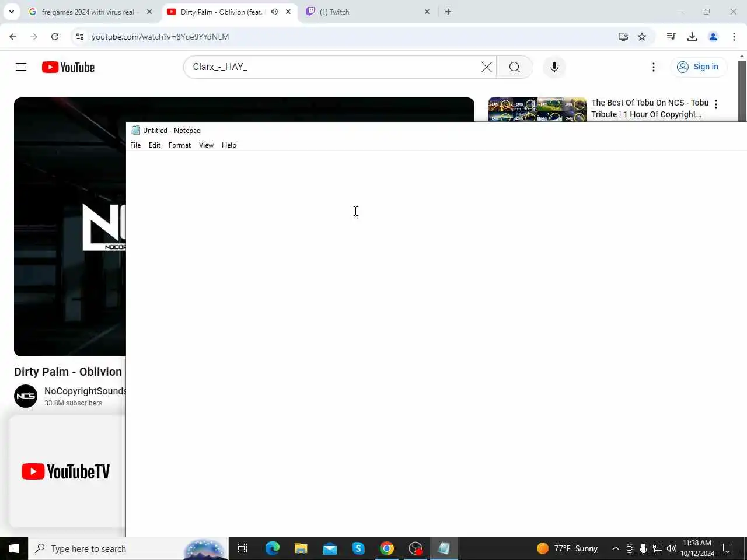The height and width of the screenshot is (560, 747).
Task: Mute tab via speaker icon on YouTube tab
Action: (274, 12)
